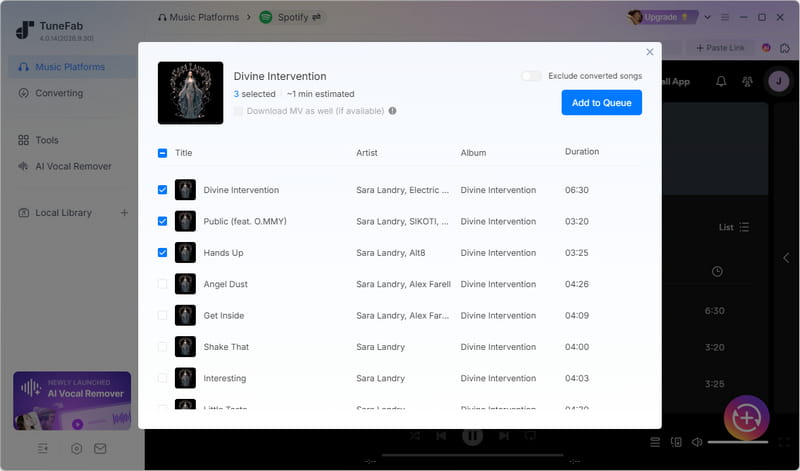Open the mail feedback icon in sidebar footer
Image resolution: width=800 pixels, height=471 pixels.
[100, 449]
